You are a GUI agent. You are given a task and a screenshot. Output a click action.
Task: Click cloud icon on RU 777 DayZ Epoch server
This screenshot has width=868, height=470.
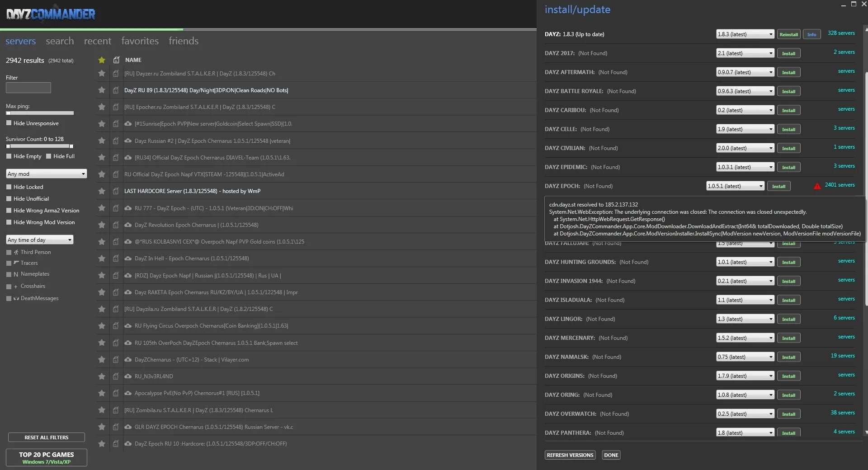(x=128, y=208)
